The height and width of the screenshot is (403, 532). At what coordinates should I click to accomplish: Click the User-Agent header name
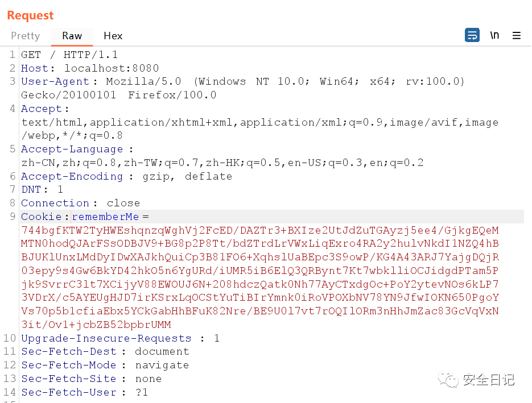click(x=55, y=81)
